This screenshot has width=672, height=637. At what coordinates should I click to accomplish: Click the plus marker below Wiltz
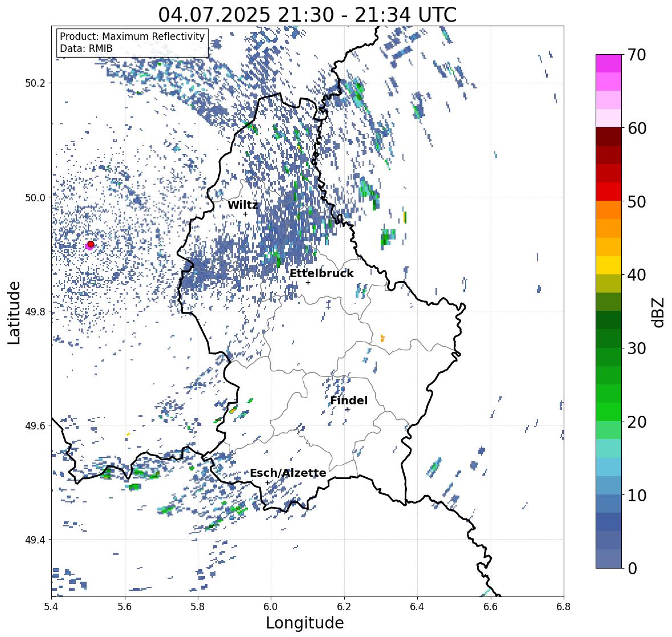point(245,214)
